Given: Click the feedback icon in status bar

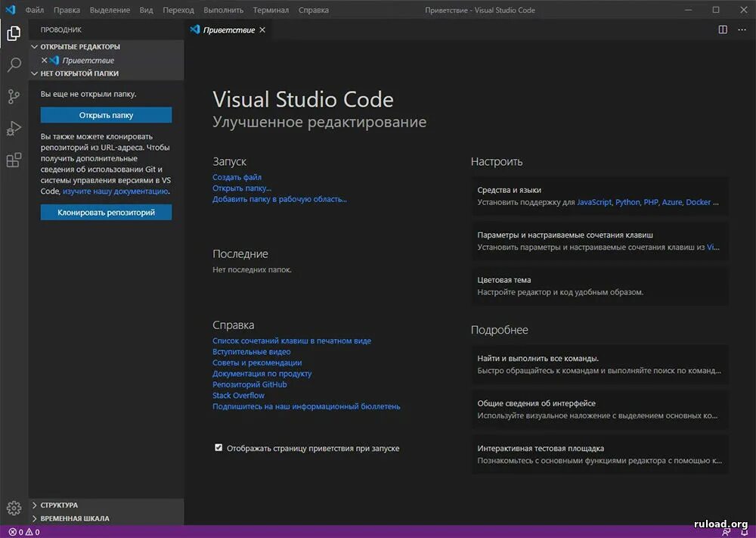Looking at the screenshot, I should point(726,532).
